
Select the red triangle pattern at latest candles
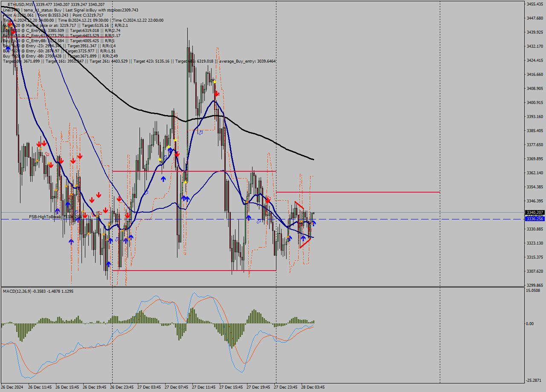pyautogui.click(x=304, y=225)
